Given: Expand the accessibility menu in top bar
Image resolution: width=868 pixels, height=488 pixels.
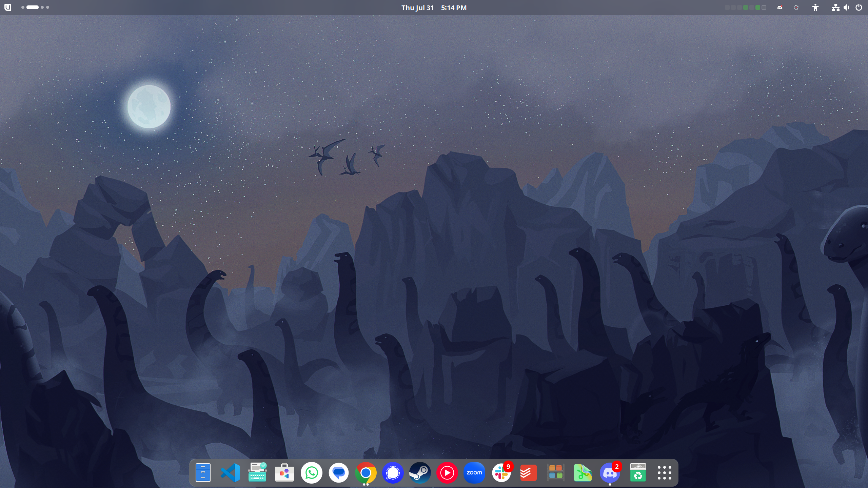Looking at the screenshot, I should (815, 7).
